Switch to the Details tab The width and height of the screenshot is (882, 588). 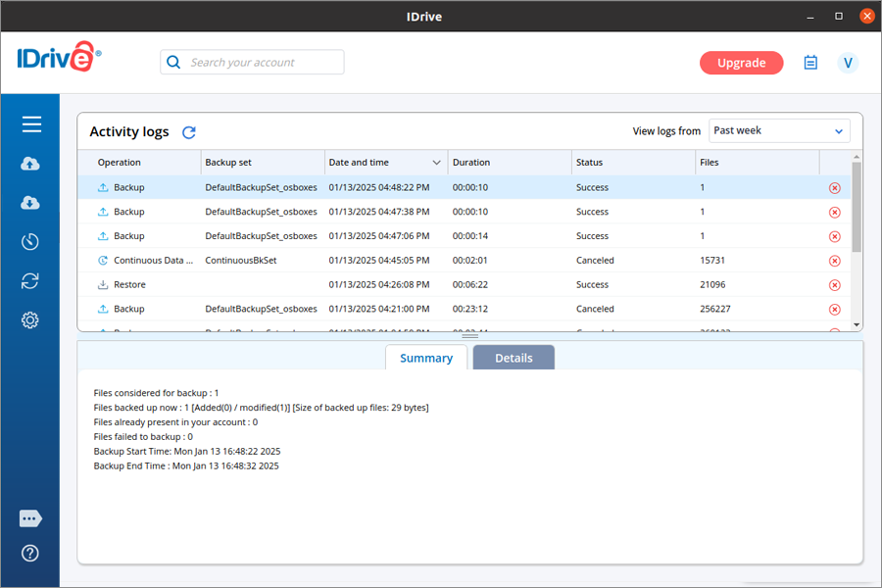pyautogui.click(x=514, y=358)
